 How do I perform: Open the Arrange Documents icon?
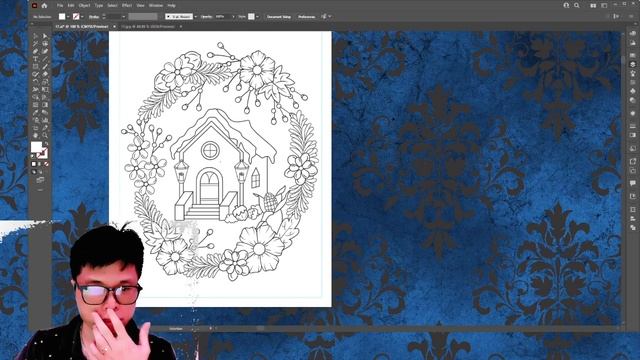pyautogui.click(x=593, y=5)
